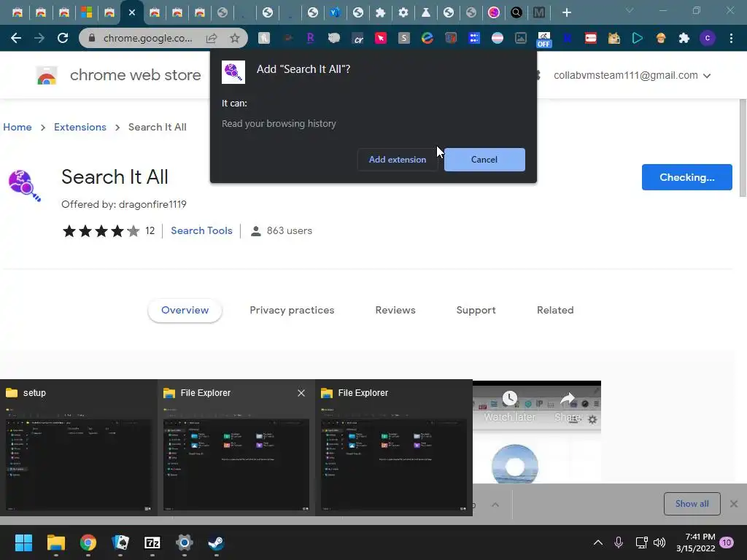Click the browser forward arrow
Viewport: 747px width, 560px height.
coord(39,38)
